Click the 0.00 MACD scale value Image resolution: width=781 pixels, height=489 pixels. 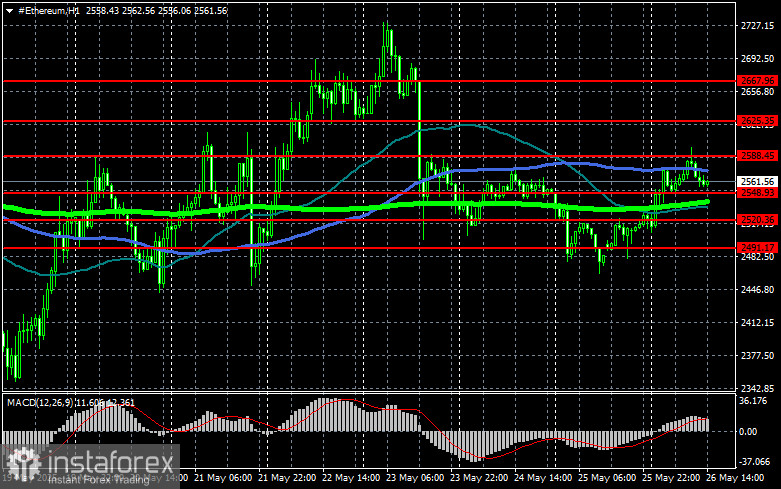click(x=748, y=432)
